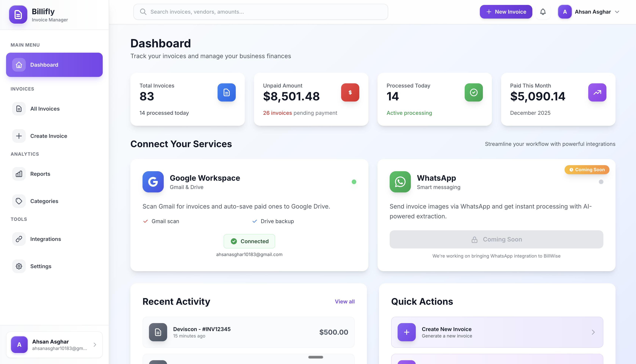This screenshot has width=636, height=364.
Task: Click the gray WhatsApp status dot
Action: (x=601, y=182)
